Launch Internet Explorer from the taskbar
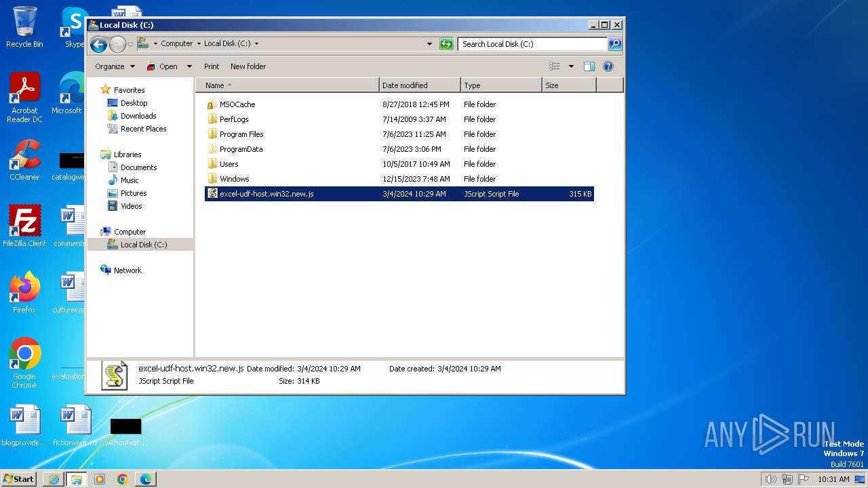Viewport: 868px width, 488px height. (x=54, y=479)
